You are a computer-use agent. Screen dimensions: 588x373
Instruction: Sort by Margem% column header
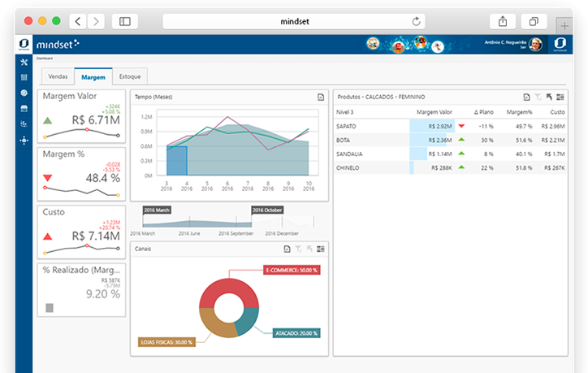[520, 112]
